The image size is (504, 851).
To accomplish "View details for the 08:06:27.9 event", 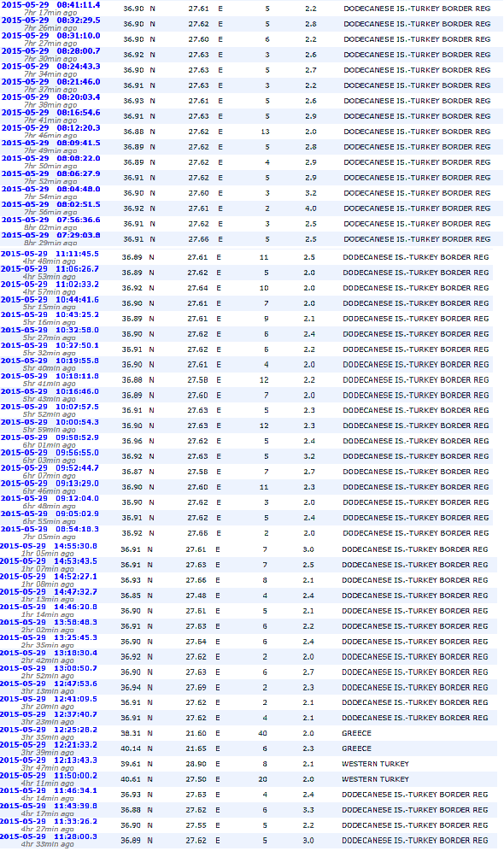I will click(51, 173).
